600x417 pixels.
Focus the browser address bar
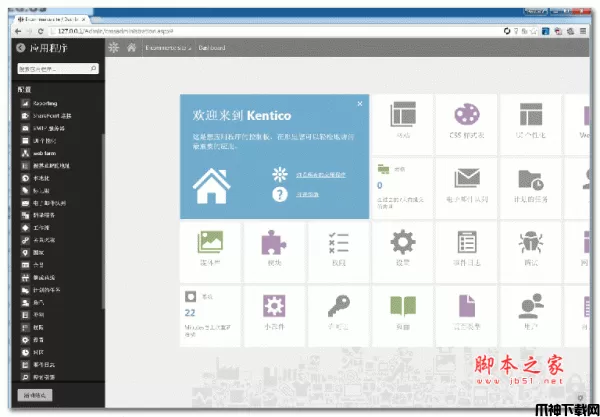coord(276,31)
